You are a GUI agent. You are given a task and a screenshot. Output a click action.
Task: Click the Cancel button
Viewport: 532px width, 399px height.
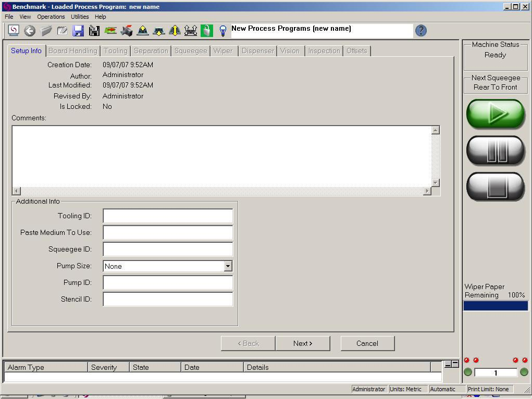pyautogui.click(x=367, y=343)
